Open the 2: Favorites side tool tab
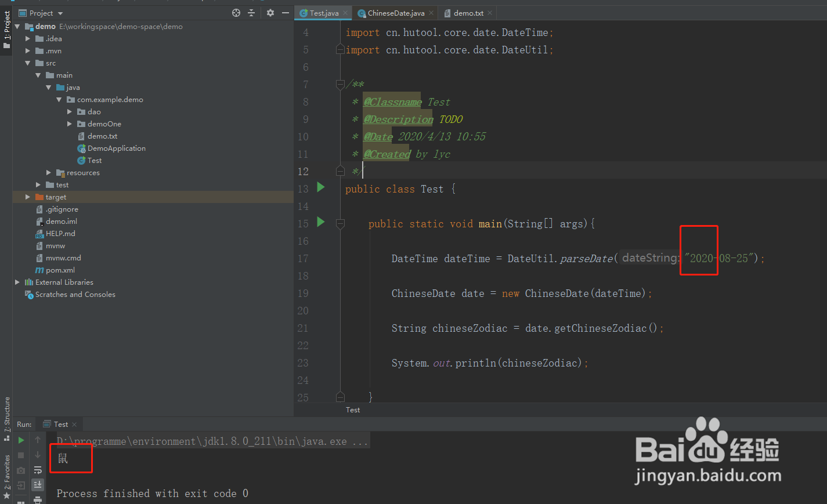The width and height of the screenshot is (827, 504). coord(6,477)
